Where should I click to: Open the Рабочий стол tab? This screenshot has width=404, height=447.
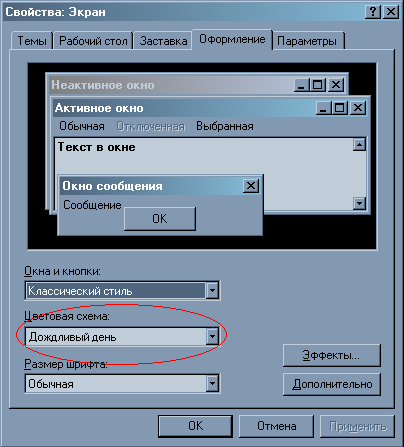(x=93, y=41)
